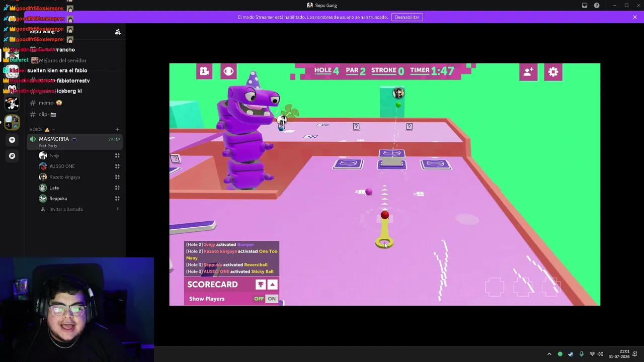Click the SCORECARD heading
The image size is (644, 362).
[x=212, y=285]
